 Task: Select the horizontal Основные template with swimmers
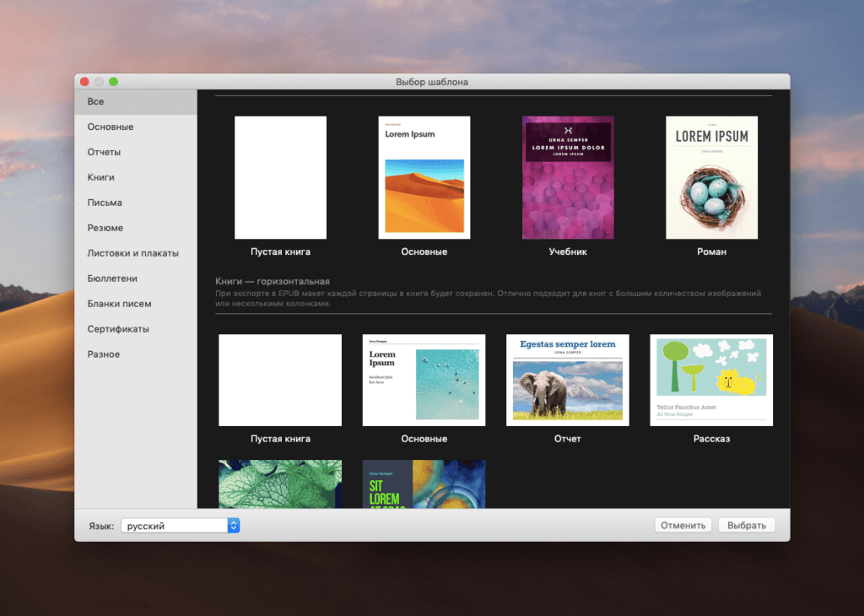424,380
